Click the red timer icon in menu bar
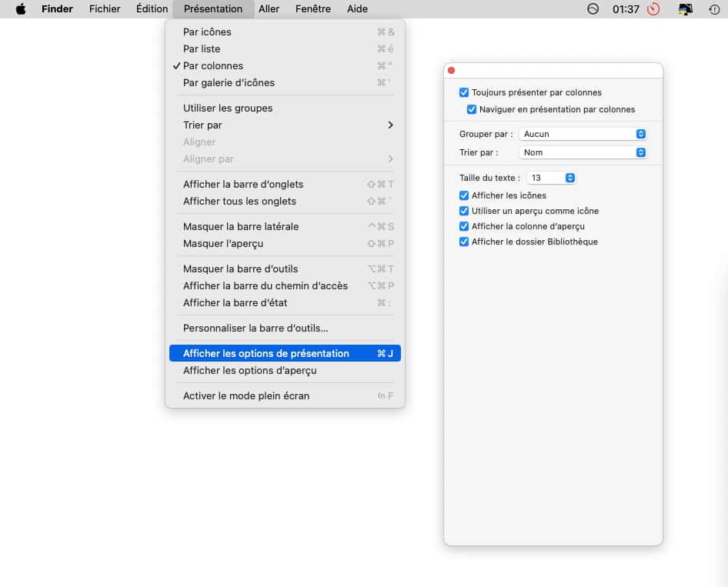This screenshot has height=587, width=728. click(x=653, y=9)
